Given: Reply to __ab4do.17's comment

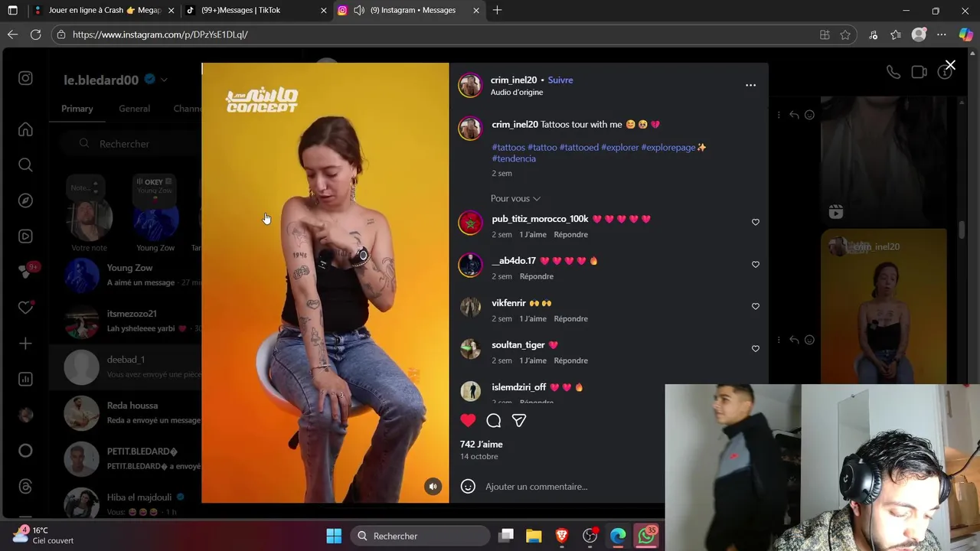Looking at the screenshot, I should (x=536, y=276).
